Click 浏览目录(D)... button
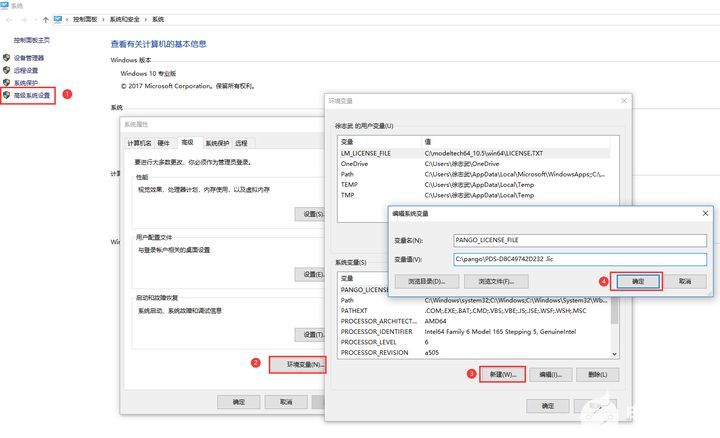 (x=427, y=281)
